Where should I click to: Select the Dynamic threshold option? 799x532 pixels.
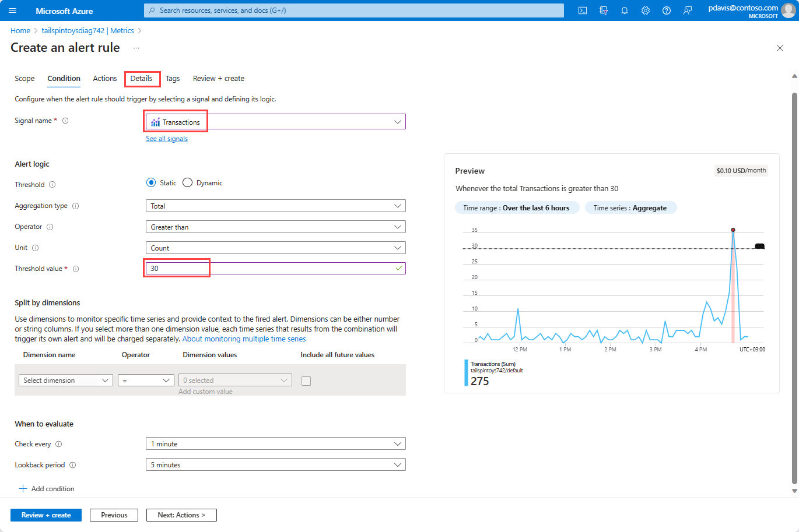tap(188, 183)
